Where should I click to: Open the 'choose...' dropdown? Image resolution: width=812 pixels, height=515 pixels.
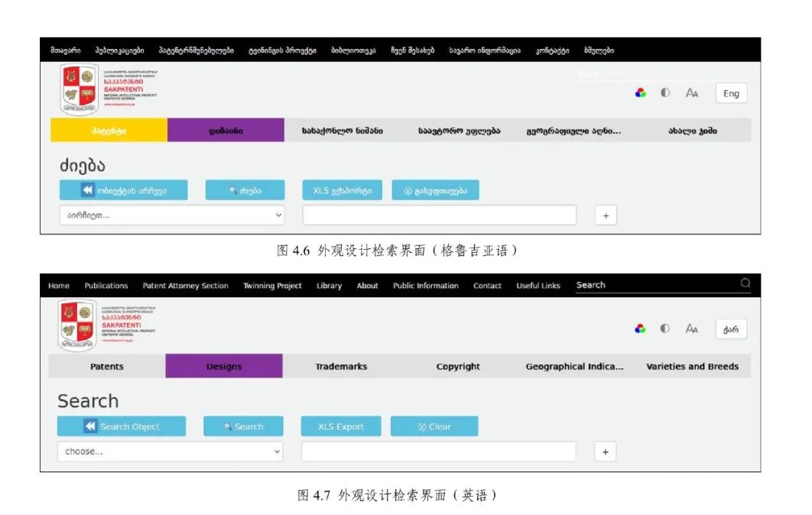[x=169, y=452]
